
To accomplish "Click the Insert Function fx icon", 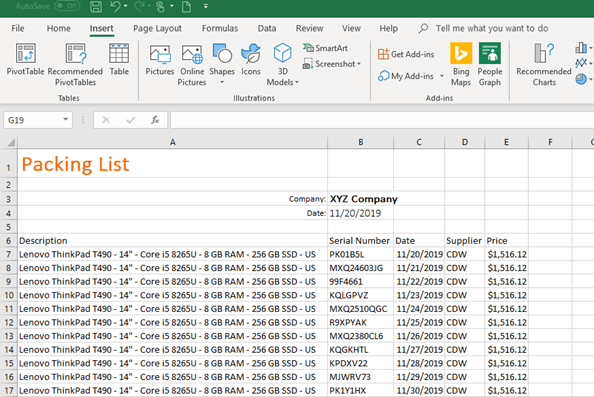I will point(155,120).
